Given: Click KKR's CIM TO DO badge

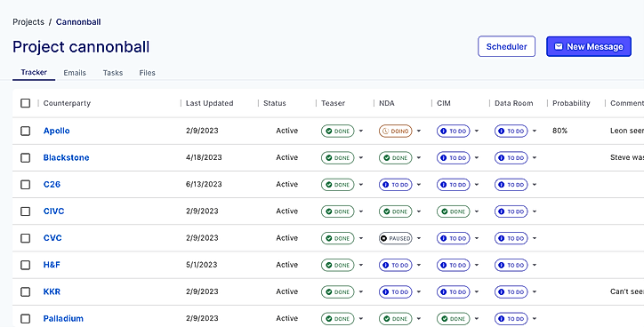Looking at the screenshot, I should [x=453, y=291].
